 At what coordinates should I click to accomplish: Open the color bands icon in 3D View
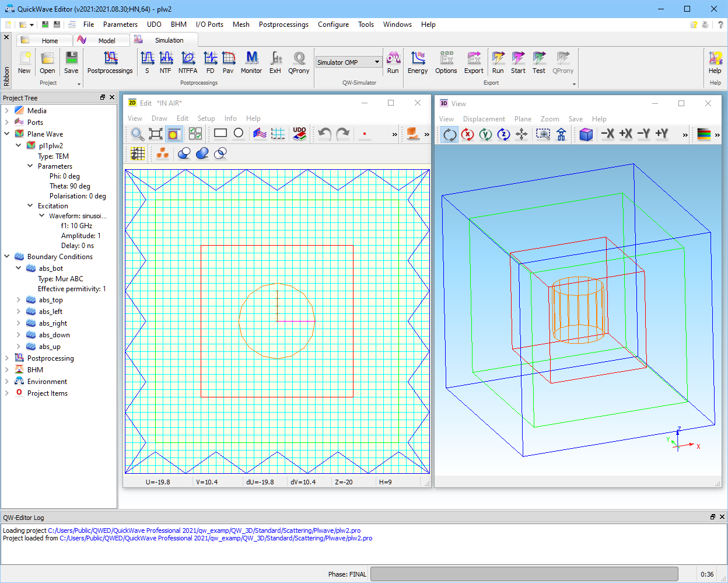(704, 135)
